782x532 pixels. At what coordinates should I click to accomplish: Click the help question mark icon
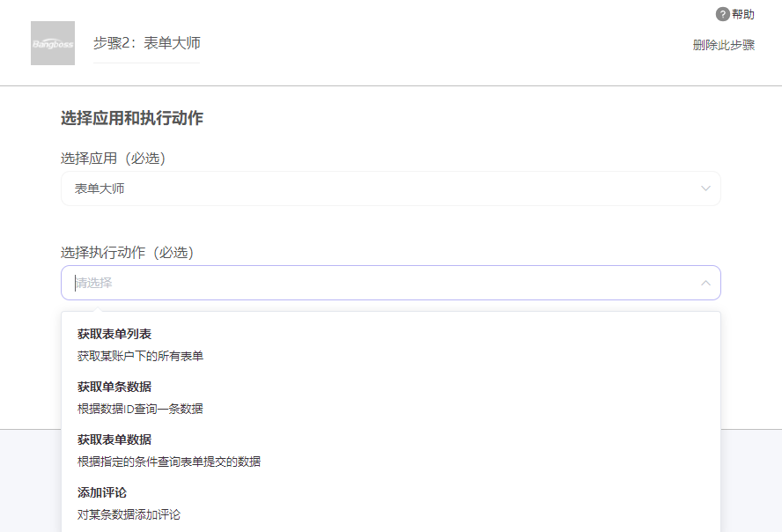click(722, 14)
